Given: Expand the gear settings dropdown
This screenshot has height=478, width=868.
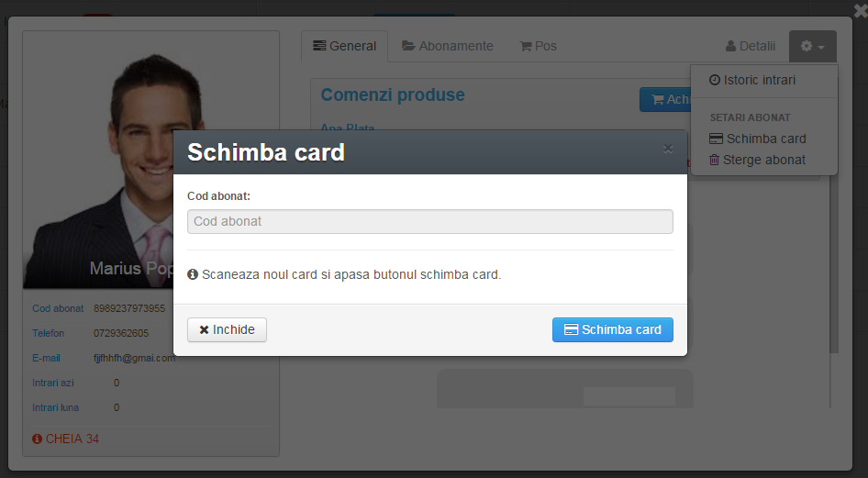Looking at the screenshot, I should [x=813, y=46].
